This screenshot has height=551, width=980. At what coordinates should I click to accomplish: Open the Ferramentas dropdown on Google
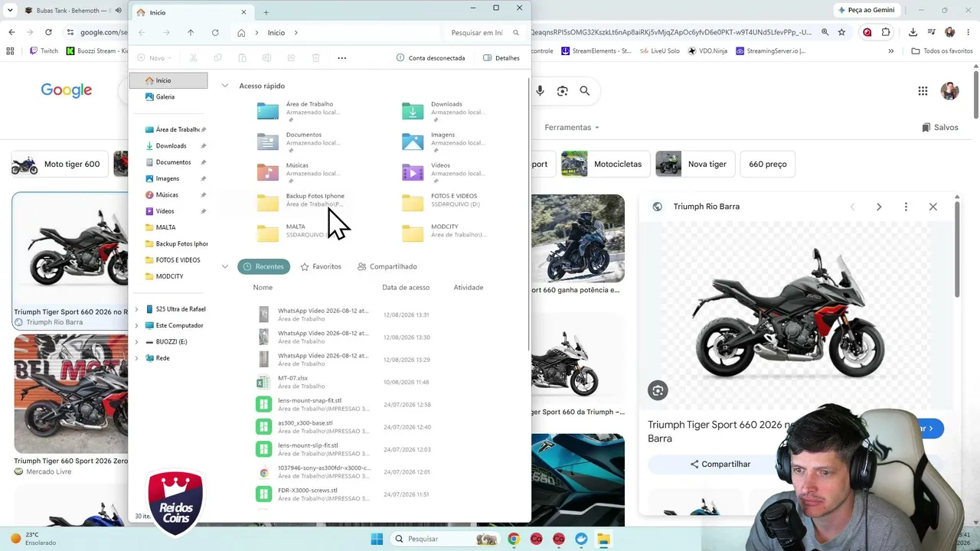coord(572,127)
